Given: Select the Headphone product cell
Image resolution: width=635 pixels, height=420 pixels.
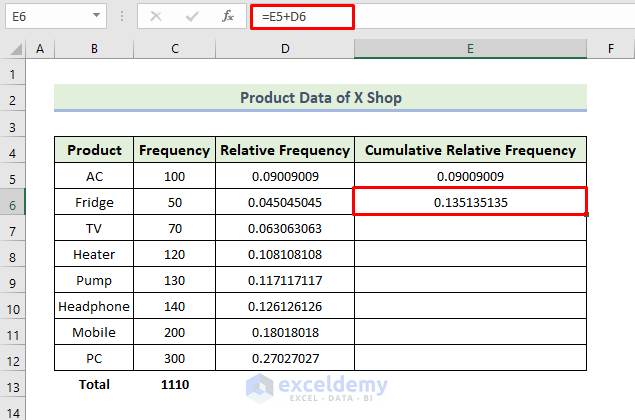Looking at the screenshot, I should [x=95, y=306].
